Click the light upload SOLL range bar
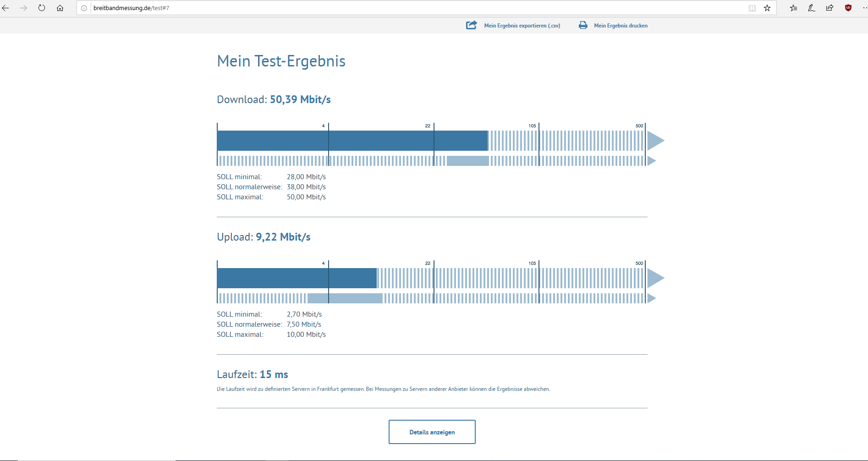868x461 pixels. click(345, 298)
